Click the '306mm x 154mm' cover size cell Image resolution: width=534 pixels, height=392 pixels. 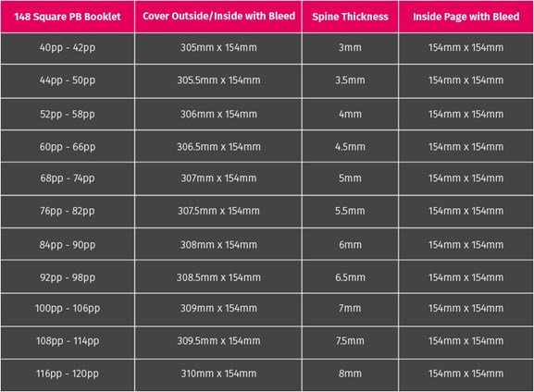(x=218, y=114)
